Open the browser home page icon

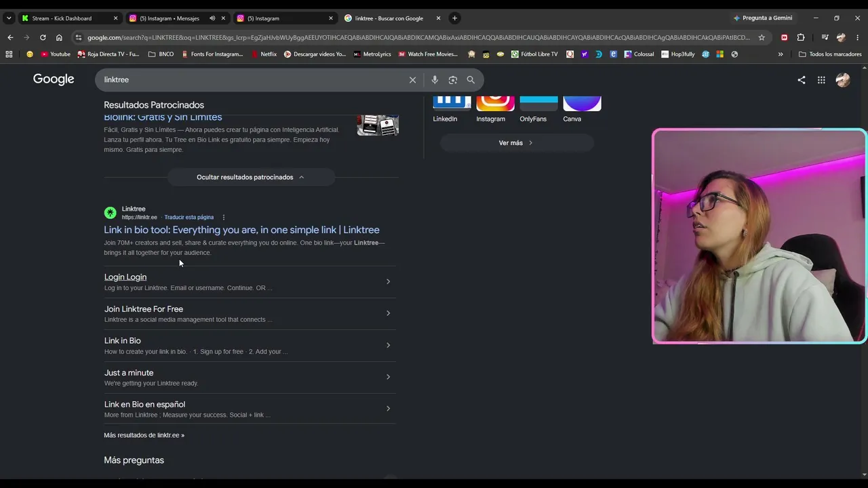[x=59, y=37]
